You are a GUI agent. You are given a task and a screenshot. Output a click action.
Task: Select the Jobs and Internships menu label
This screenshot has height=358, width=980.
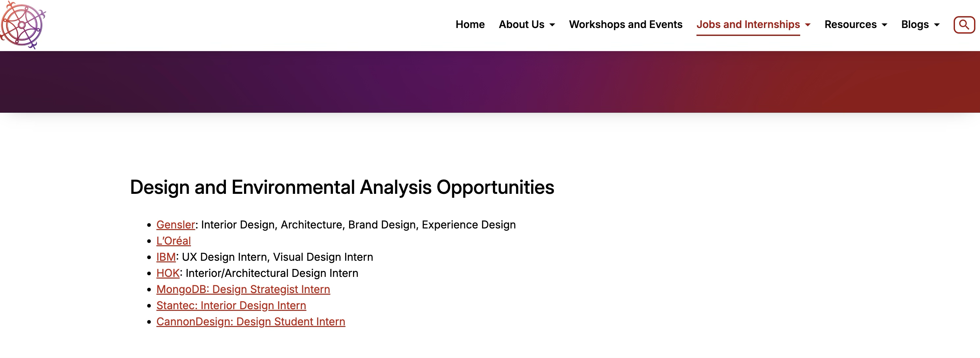748,24
